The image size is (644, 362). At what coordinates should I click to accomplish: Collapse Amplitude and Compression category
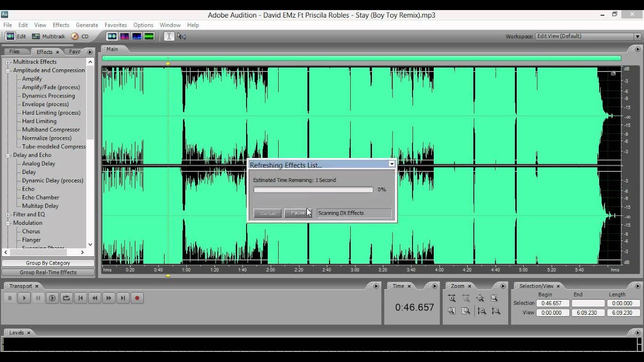coord(8,70)
